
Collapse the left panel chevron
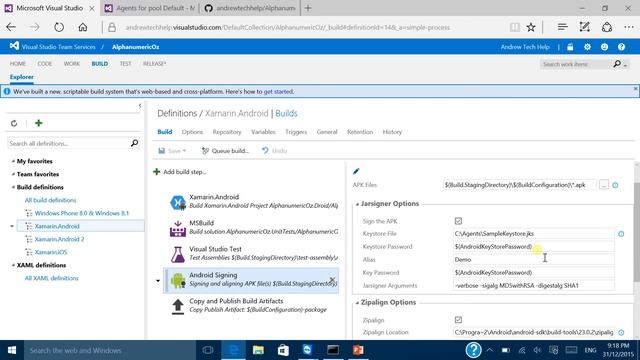point(140,106)
